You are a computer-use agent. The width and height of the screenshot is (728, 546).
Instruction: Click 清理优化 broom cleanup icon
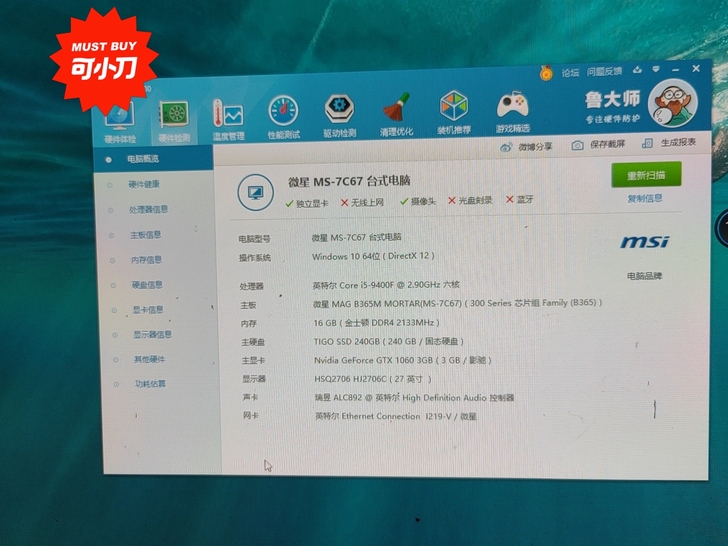pyautogui.click(x=396, y=110)
